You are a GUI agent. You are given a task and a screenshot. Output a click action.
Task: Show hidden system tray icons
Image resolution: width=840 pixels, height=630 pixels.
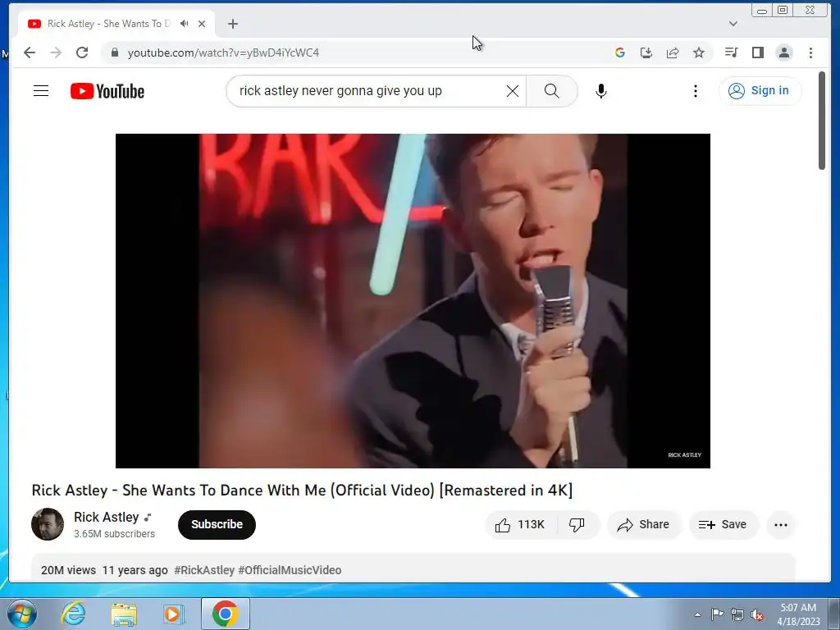click(697, 614)
